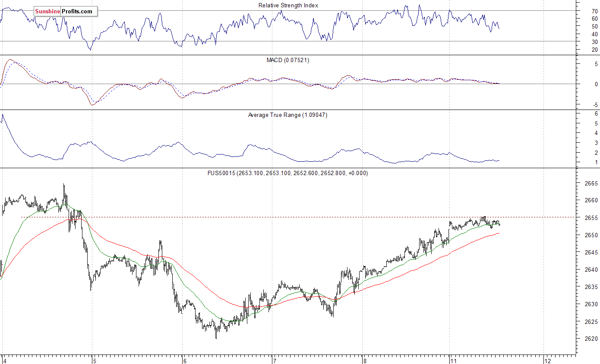Click date label 4 on time axis
The height and width of the screenshot is (364, 600).
4,361
